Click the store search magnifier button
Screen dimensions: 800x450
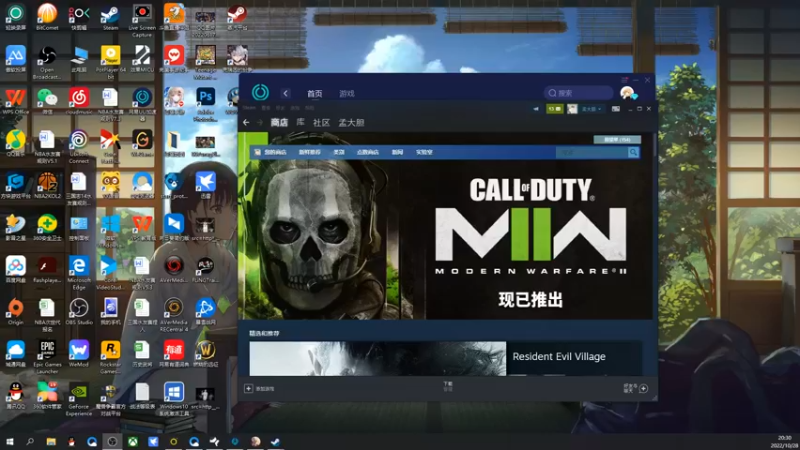click(x=633, y=152)
